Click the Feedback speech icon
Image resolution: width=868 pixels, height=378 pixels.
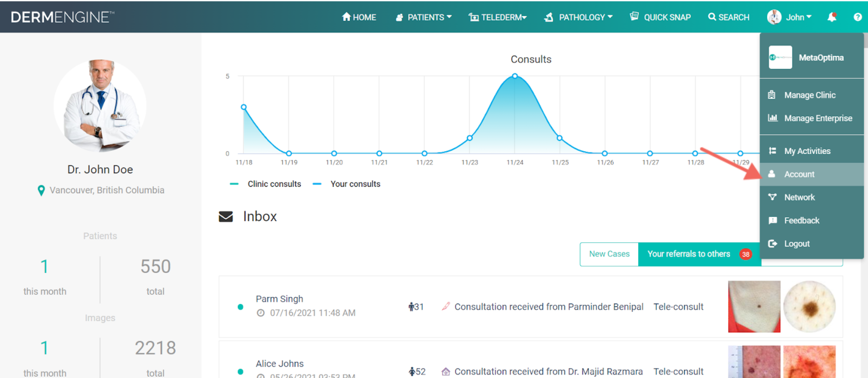click(772, 220)
